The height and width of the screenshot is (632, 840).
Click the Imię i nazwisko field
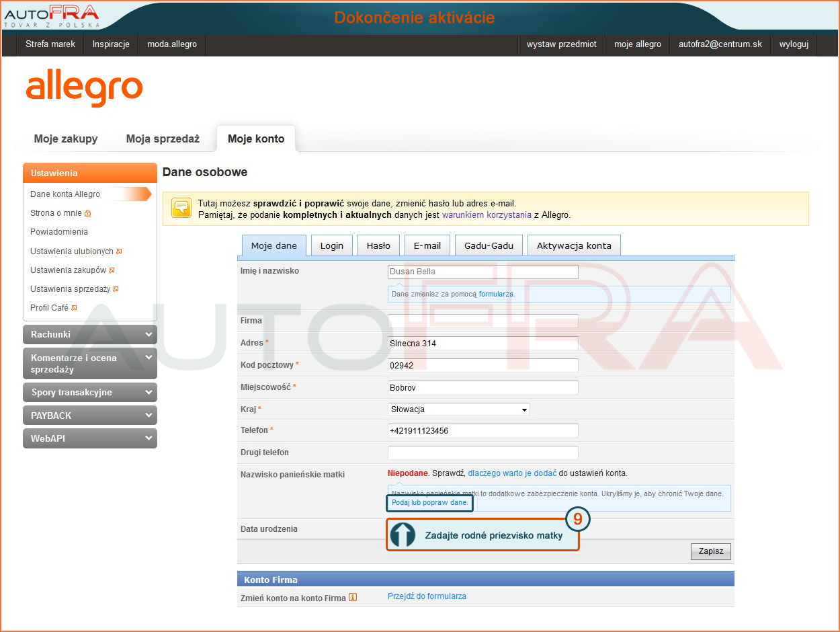point(483,272)
